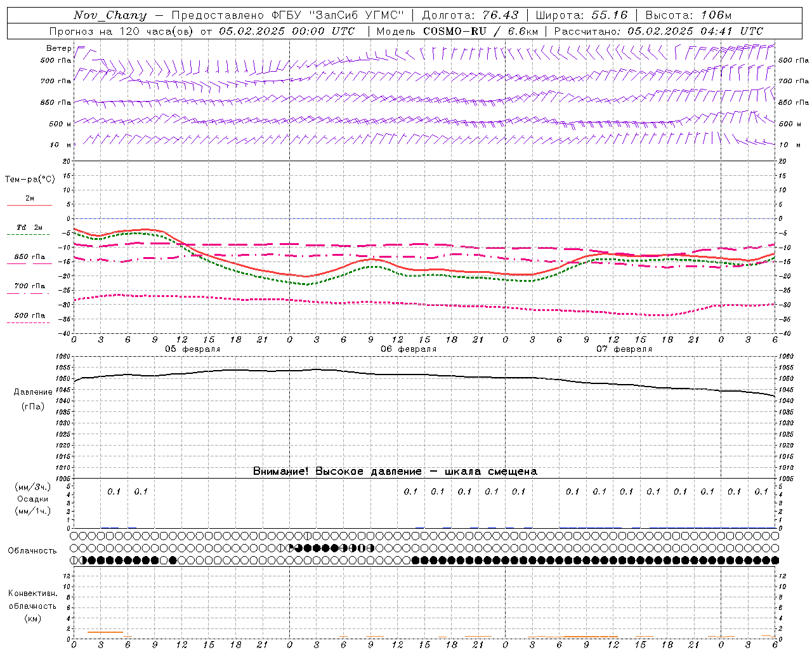812x650 pixels.
Task: Click the '(мм/1ч.)' precipitation unit label
Action: point(33,511)
